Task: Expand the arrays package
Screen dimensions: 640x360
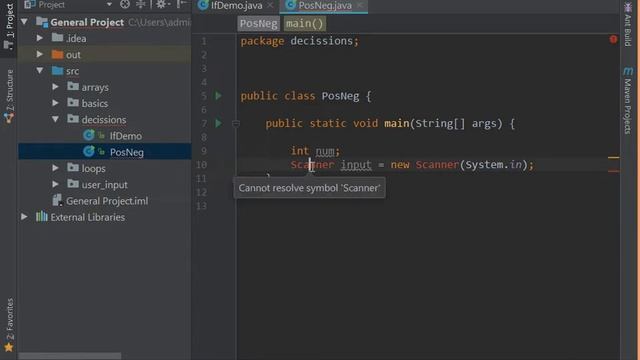Action: point(56,87)
